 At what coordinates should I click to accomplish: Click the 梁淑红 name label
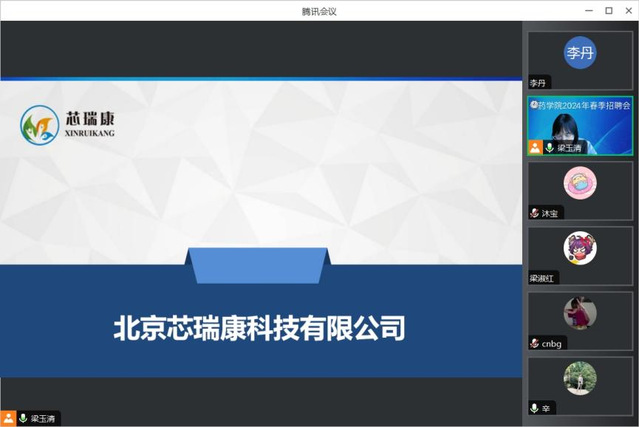tap(543, 278)
